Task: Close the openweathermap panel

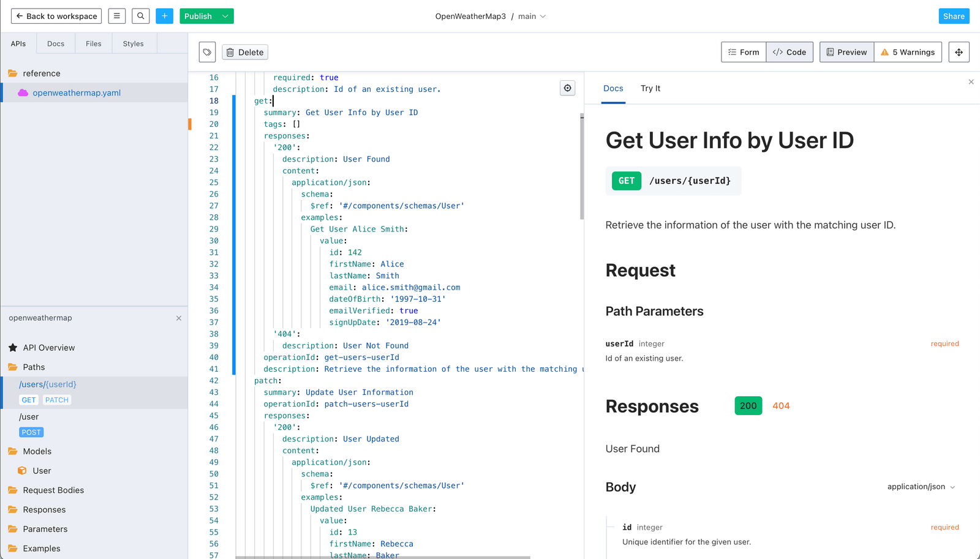Action: point(179,318)
